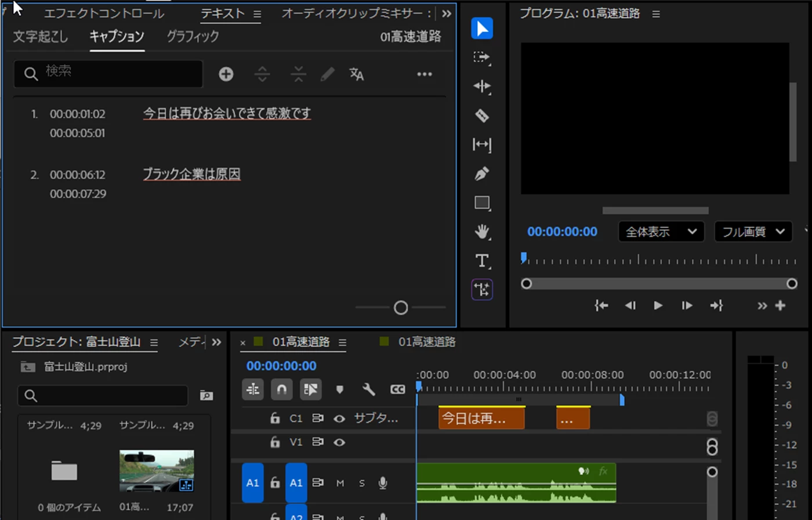The height and width of the screenshot is (520, 812).
Task: Switch to the キャプション tab
Action: tap(117, 37)
